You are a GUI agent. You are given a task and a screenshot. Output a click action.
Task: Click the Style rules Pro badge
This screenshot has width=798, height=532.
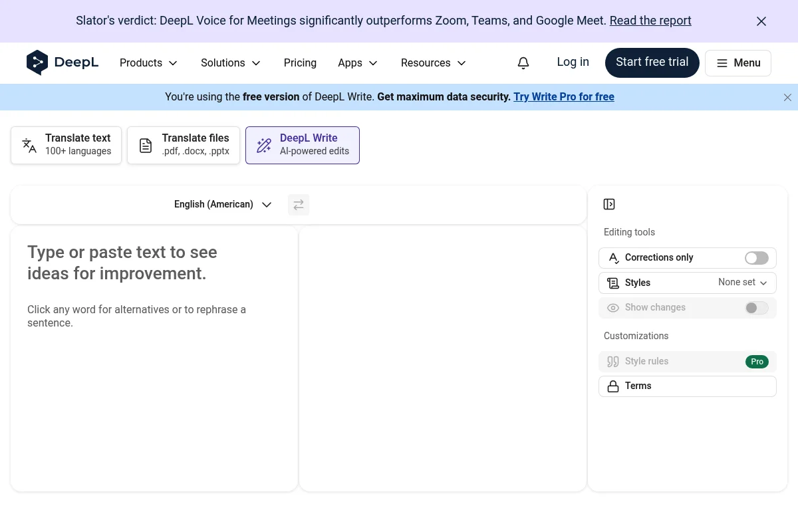[x=757, y=362]
